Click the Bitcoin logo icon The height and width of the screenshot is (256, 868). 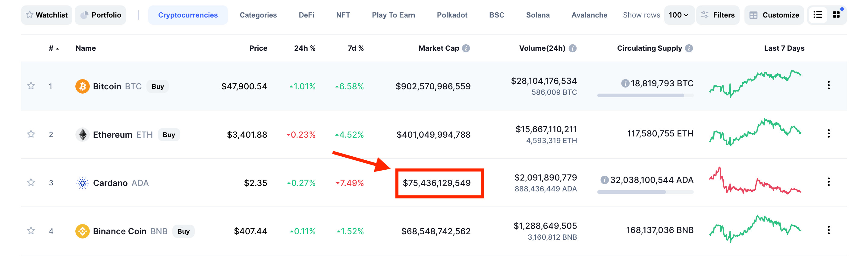pos(82,86)
